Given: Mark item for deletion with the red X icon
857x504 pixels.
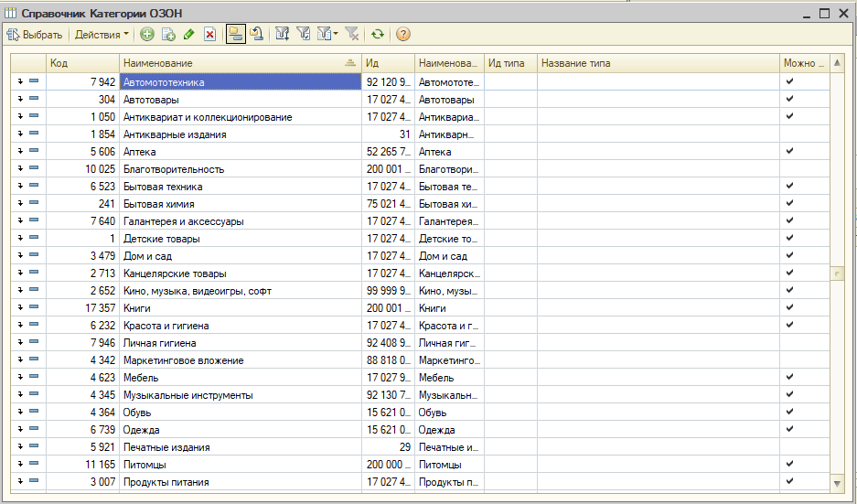Looking at the screenshot, I should tap(209, 35).
